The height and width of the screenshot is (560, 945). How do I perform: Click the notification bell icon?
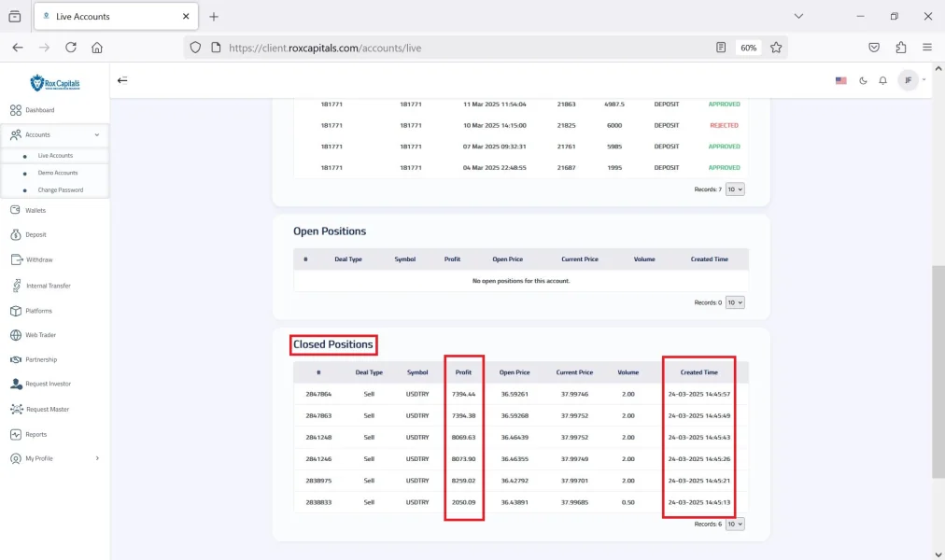(x=882, y=81)
